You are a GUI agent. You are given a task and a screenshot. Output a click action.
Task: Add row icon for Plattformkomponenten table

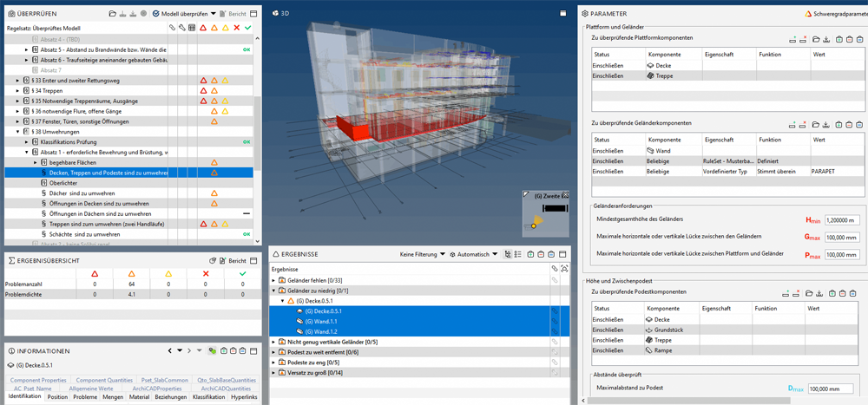792,39
